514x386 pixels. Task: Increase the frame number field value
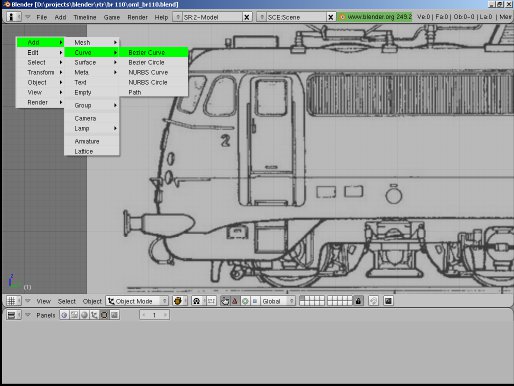(x=165, y=315)
